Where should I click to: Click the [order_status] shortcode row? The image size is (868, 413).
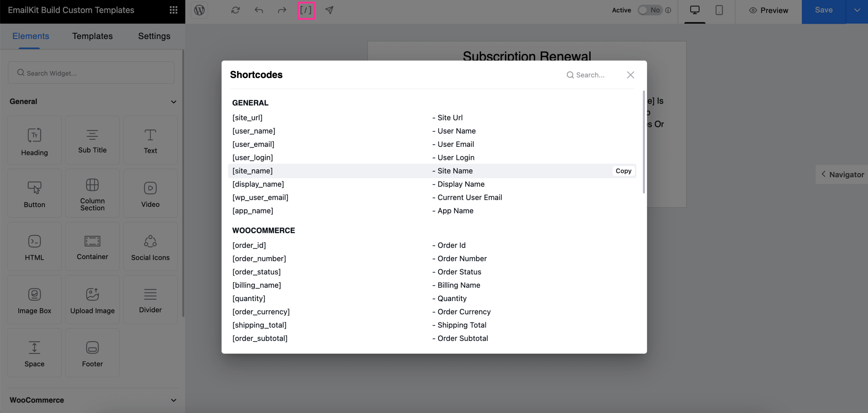(432, 272)
